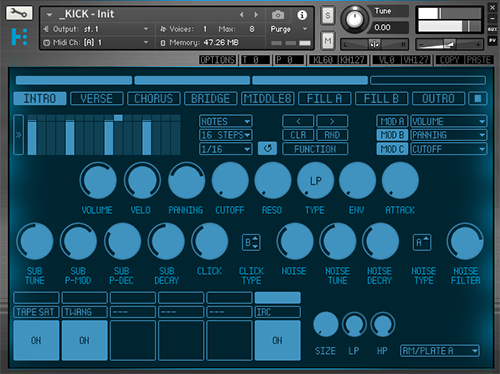Click the VELO knob
Screen dimensions: 500x374
coord(142,181)
